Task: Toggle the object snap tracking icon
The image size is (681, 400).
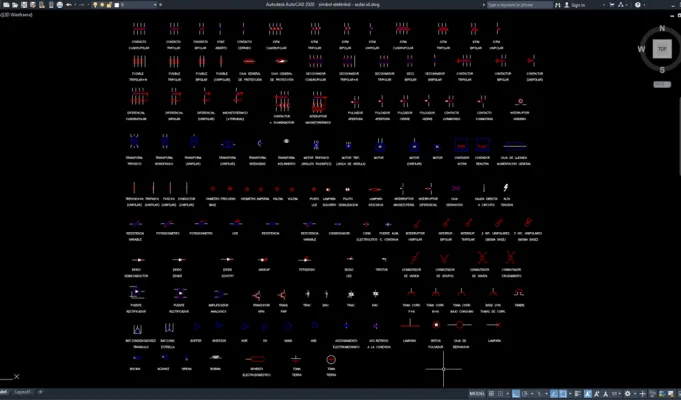Action: [554, 394]
